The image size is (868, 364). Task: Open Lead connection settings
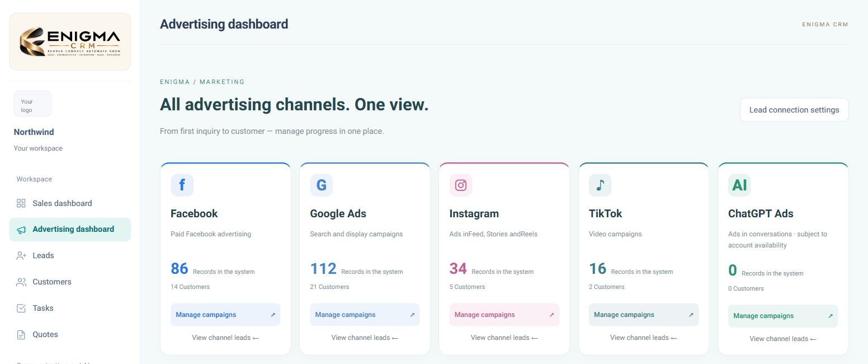tap(794, 110)
